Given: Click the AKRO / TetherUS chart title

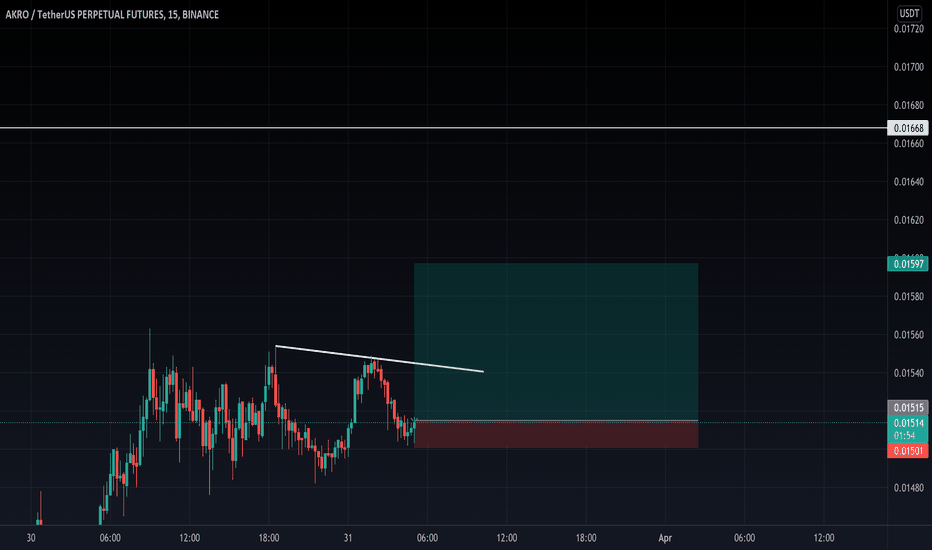Looking at the screenshot, I should 112,14.
